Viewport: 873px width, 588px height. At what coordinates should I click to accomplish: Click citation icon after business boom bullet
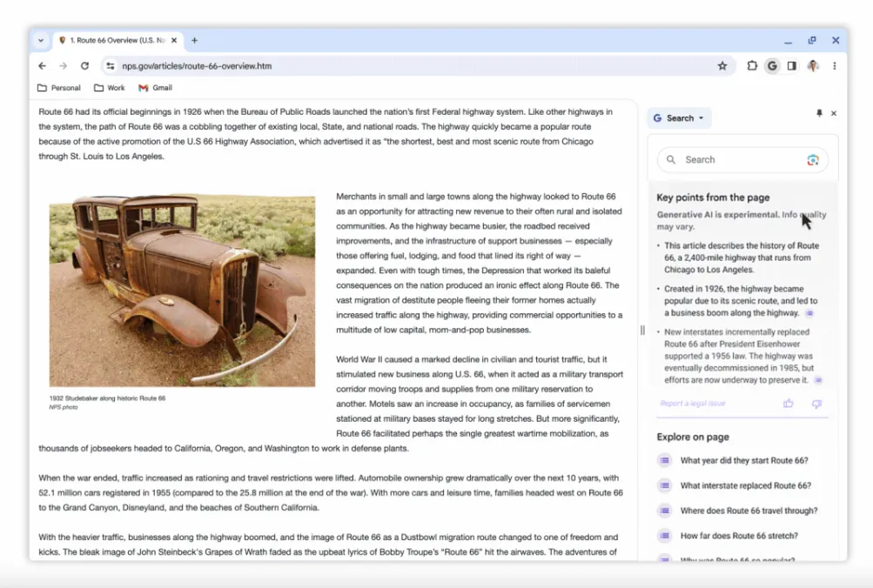(809, 313)
